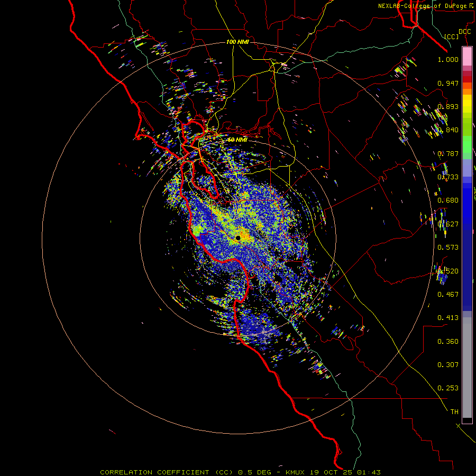
Task: Click the 0.840 color scale value
Action: 448,130
